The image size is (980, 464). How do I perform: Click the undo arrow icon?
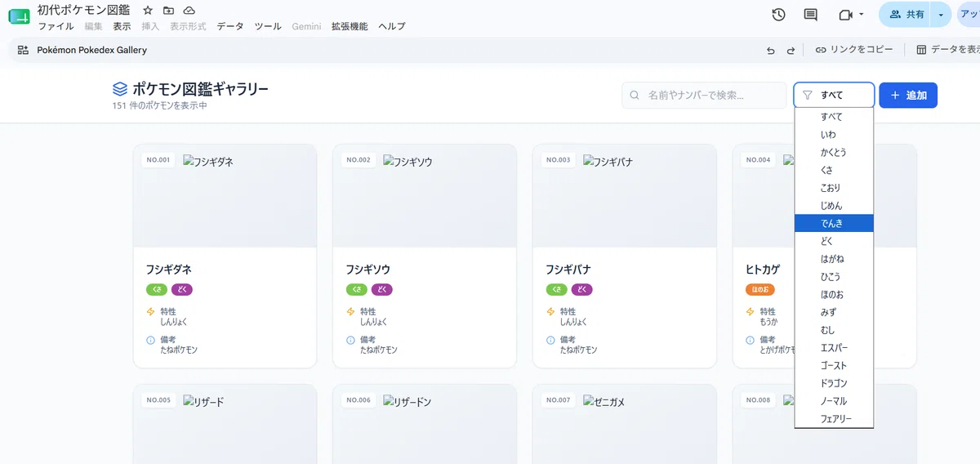point(770,50)
